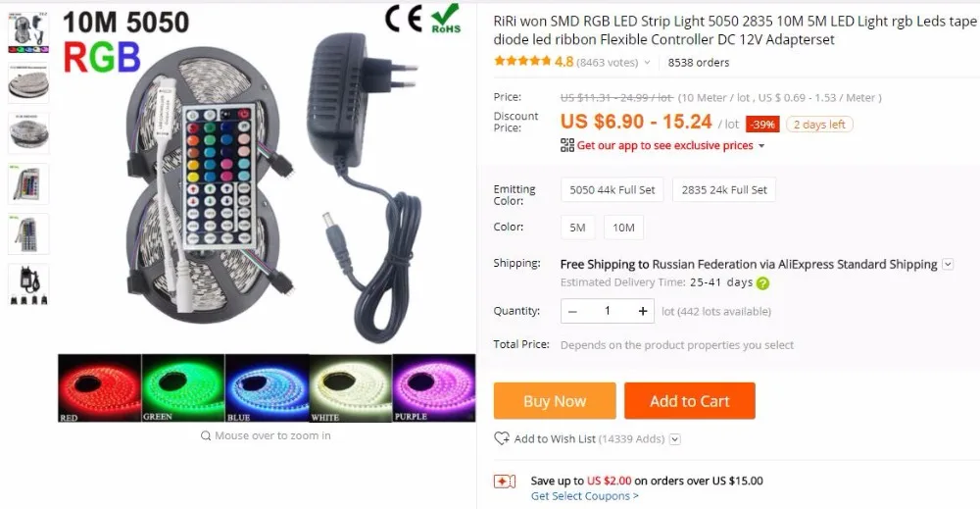Image resolution: width=980 pixels, height=509 pixels.
Task: Click the red coupon ticket icon
Action: tap(505, 481)
